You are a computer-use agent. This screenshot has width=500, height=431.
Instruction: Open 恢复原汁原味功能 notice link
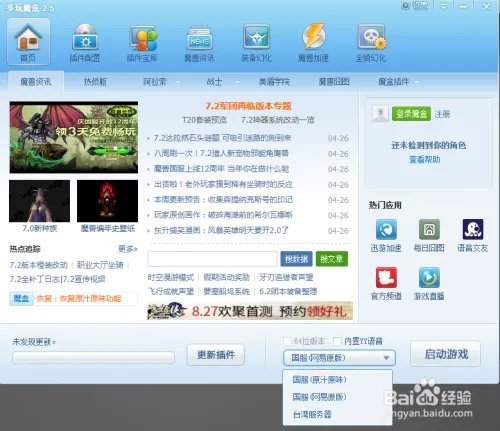point(79,298)
